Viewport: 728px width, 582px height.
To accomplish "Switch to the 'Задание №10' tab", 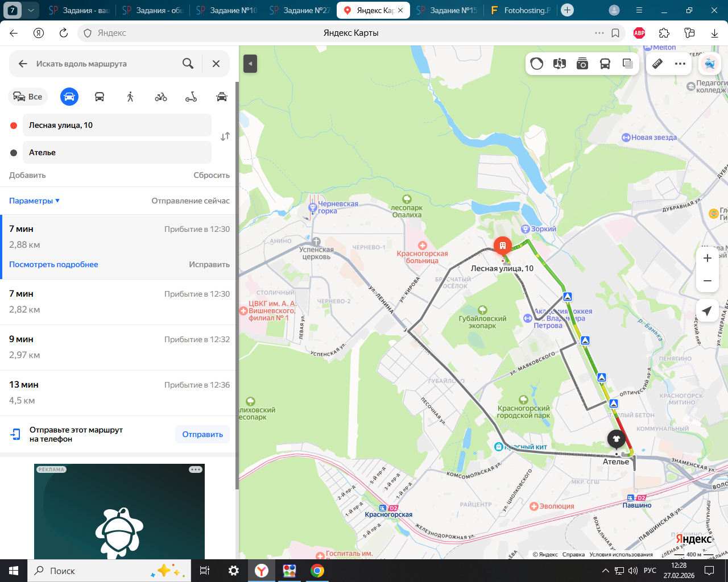I will coord(227,10).
